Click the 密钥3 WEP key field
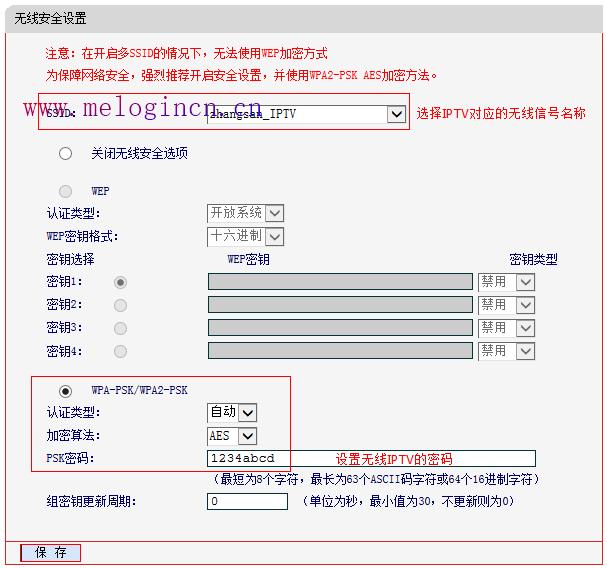 coord(340,327)
